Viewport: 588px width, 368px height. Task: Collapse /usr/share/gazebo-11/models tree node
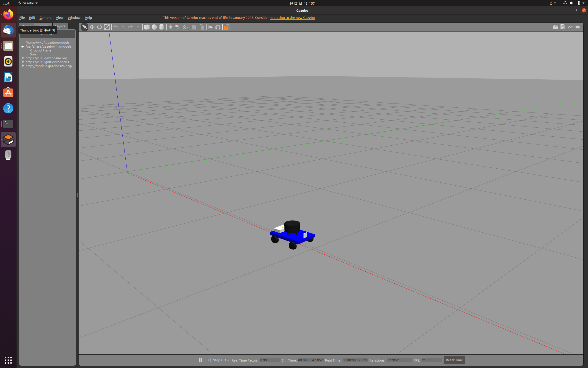click(23, 46)
